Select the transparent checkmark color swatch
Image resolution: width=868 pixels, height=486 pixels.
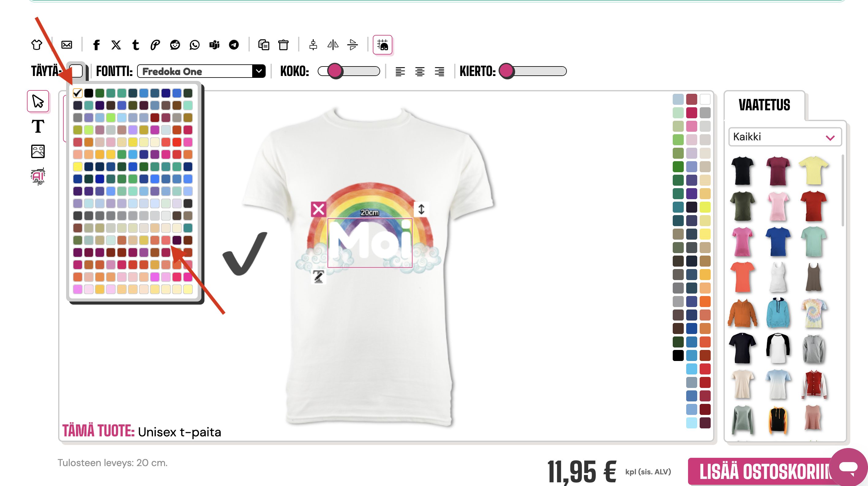[77, 93]
